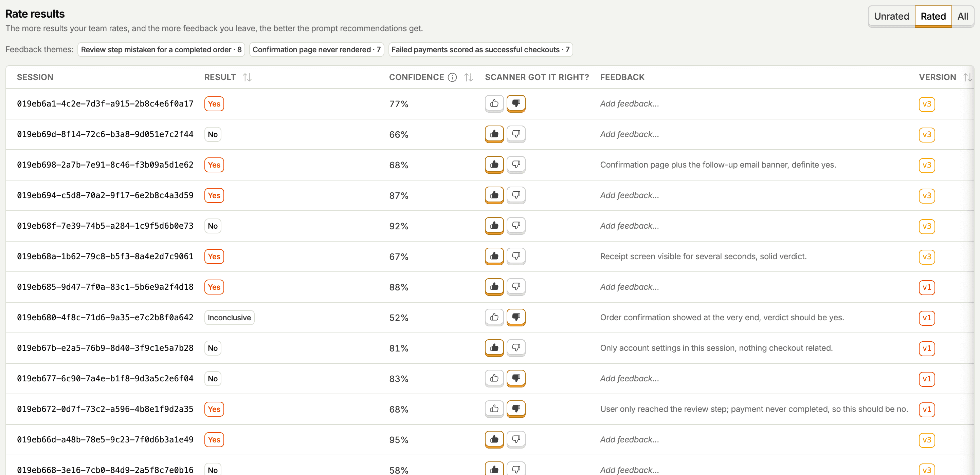Screen dimensions: 980x475
Task: Thumbs down the 66% confidence row
Action: [516, 134]
